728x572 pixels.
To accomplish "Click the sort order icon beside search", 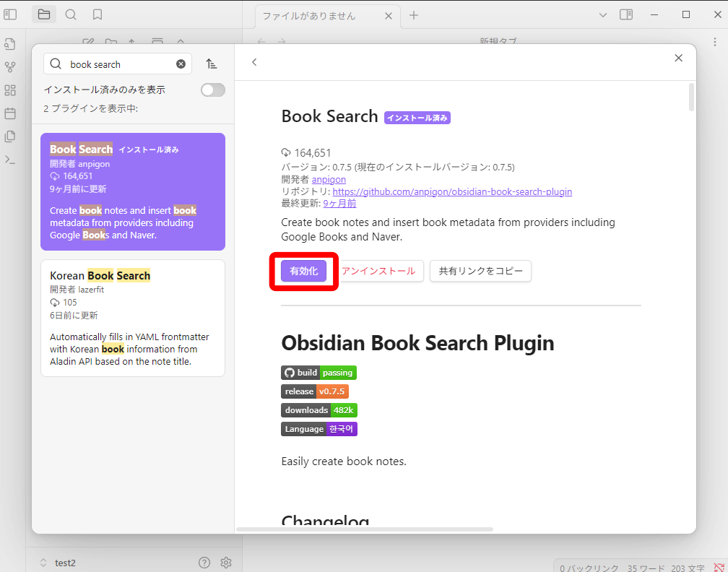I will (212, 64).
